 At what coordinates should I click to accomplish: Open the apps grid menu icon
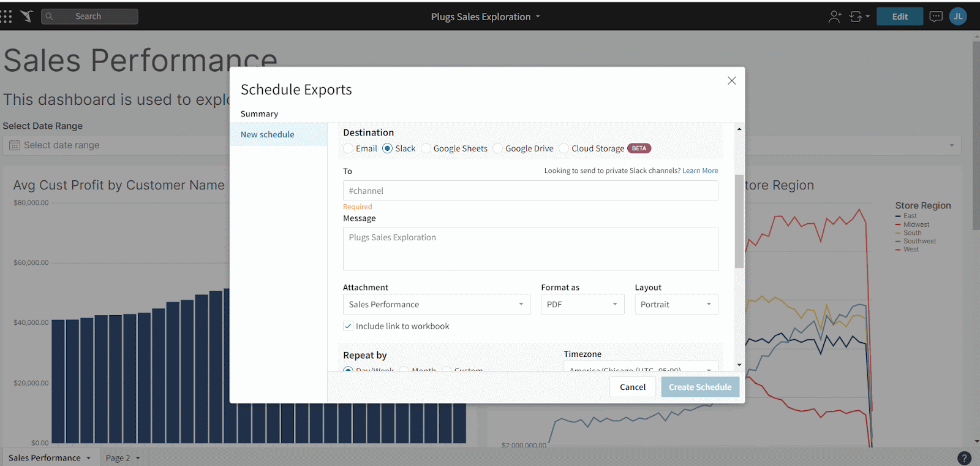[6, 17]
